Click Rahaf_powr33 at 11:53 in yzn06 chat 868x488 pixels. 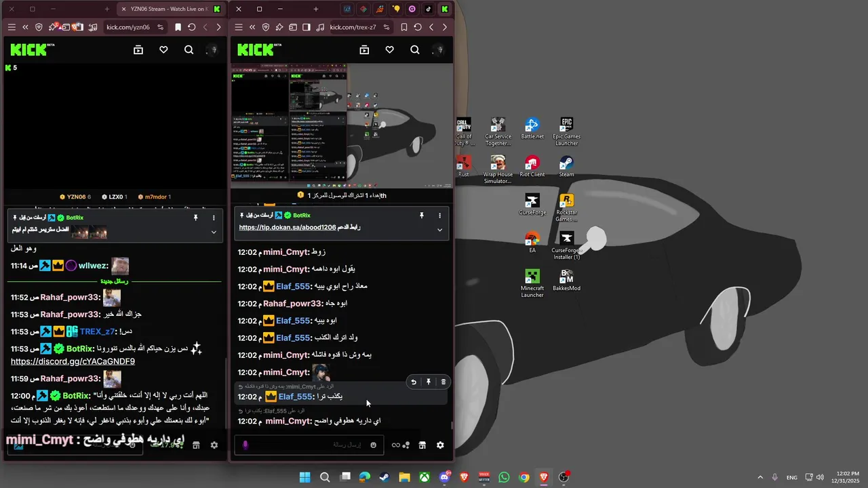70,314
